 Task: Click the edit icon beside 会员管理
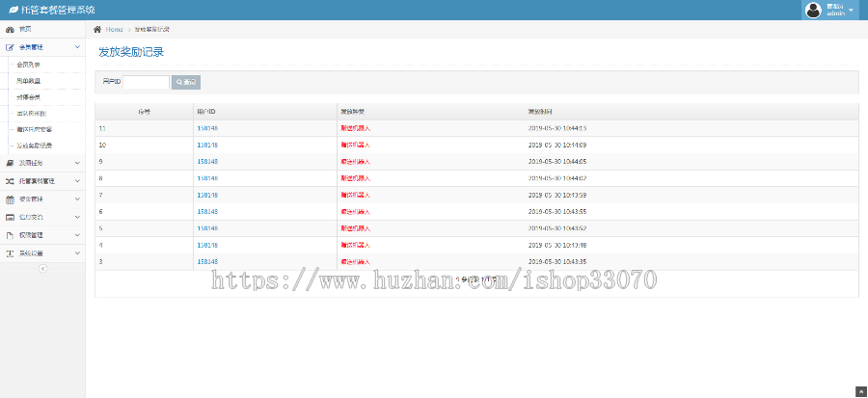pos(10,47)
